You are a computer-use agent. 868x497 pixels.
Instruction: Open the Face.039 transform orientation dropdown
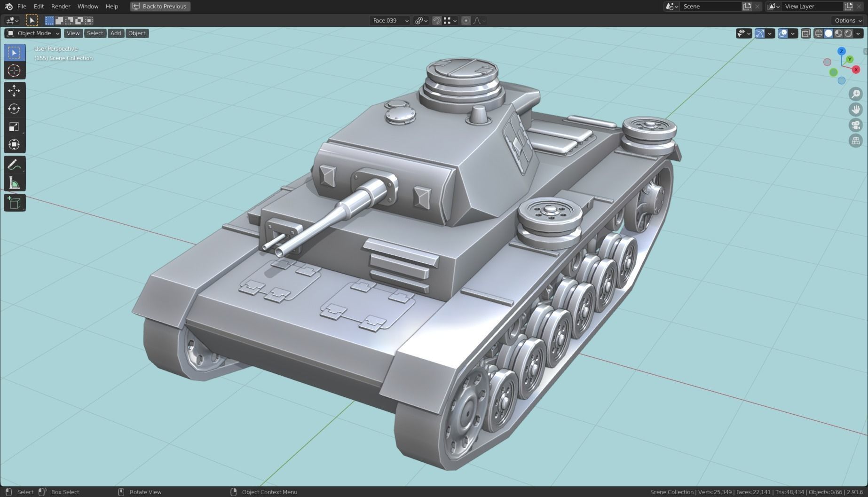tap(390, 20)
